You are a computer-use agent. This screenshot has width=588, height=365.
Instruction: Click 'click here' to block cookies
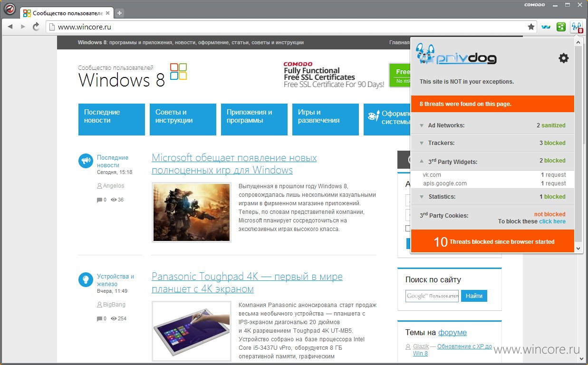pyautogui.click(x=552, y=221)
